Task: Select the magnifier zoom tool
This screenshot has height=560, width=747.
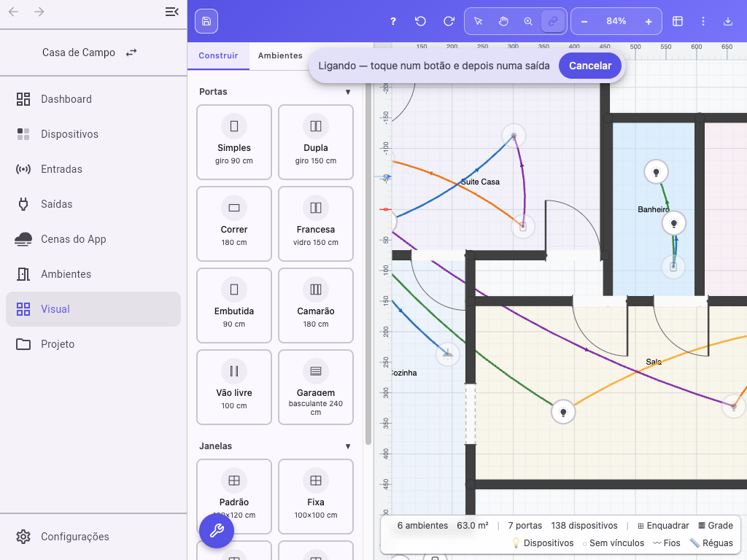Action: [x=528, y=21]
